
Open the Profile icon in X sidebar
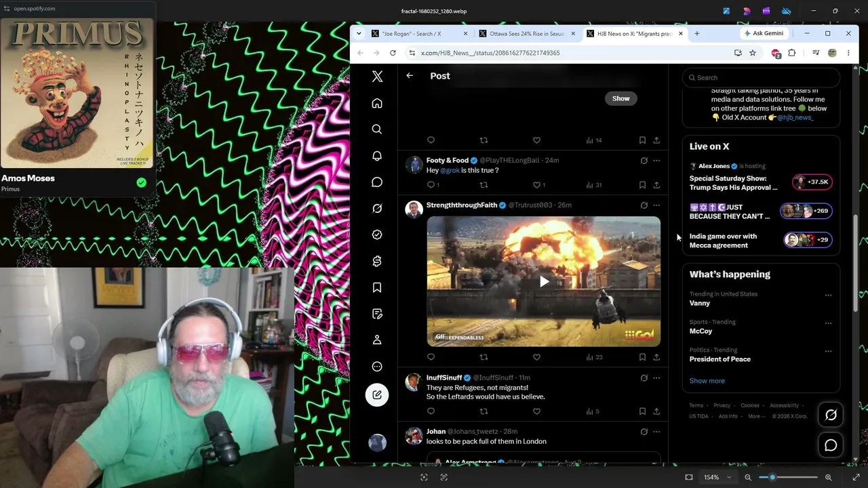(377, 340)
